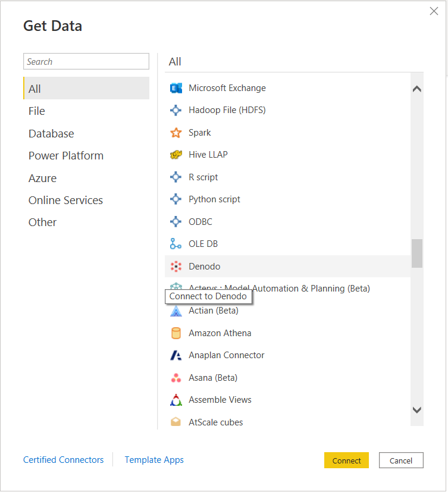The image size is (448, 495).
Task: Open the Template Apps link
Action: point(153,459)
